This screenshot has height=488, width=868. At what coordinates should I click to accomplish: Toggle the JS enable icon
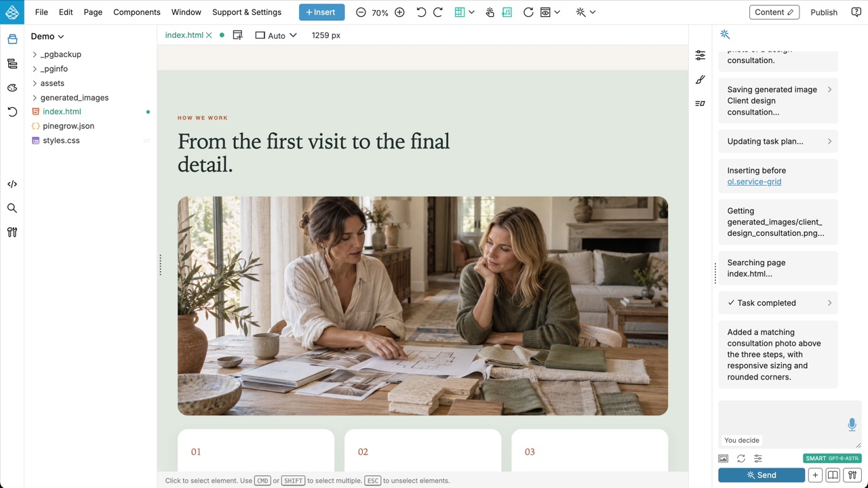click(507, 12)
